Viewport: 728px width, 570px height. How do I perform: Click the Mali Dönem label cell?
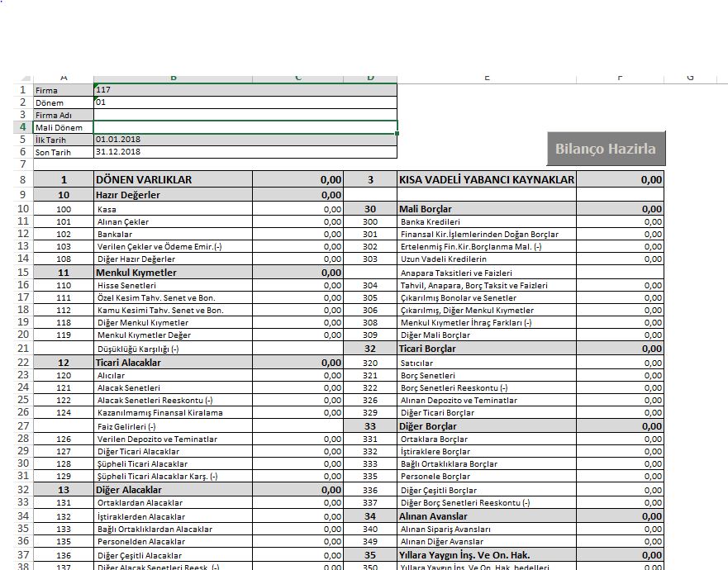tap(63, 127)
